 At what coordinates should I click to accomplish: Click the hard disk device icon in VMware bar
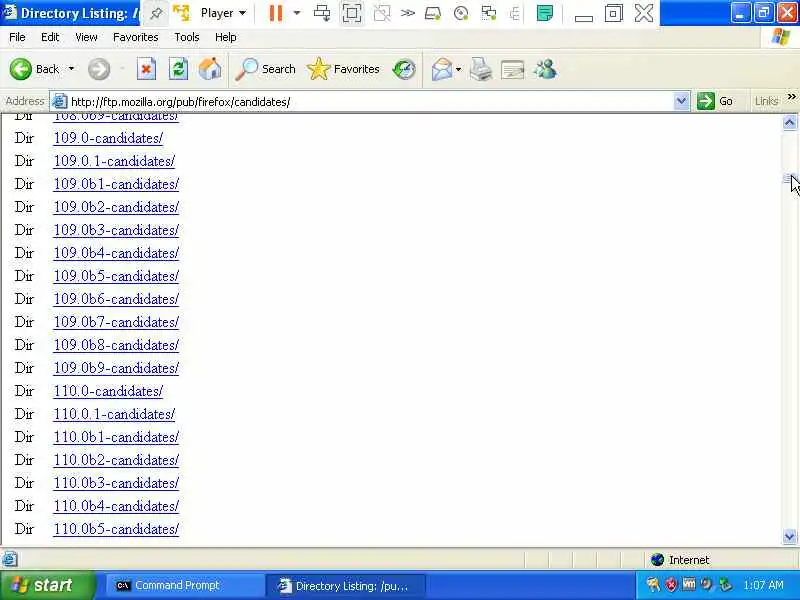(x=433, y=13)
